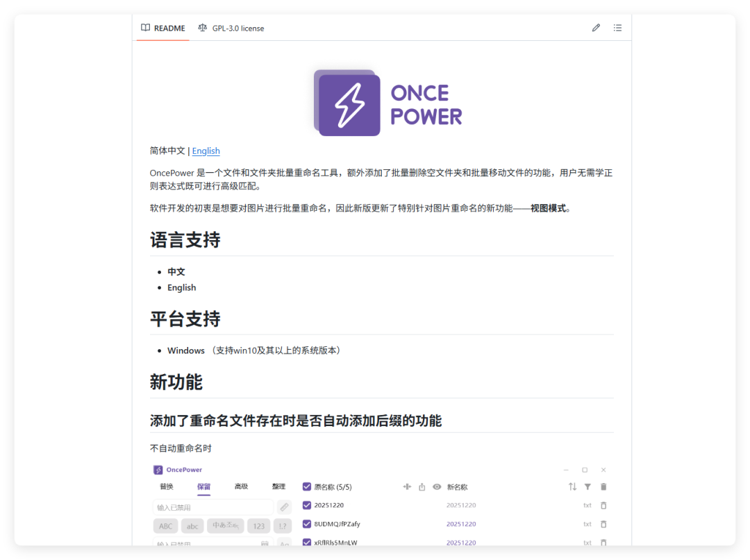
Task: Click the 新名称 column header
Action: [x=457, y=487]
